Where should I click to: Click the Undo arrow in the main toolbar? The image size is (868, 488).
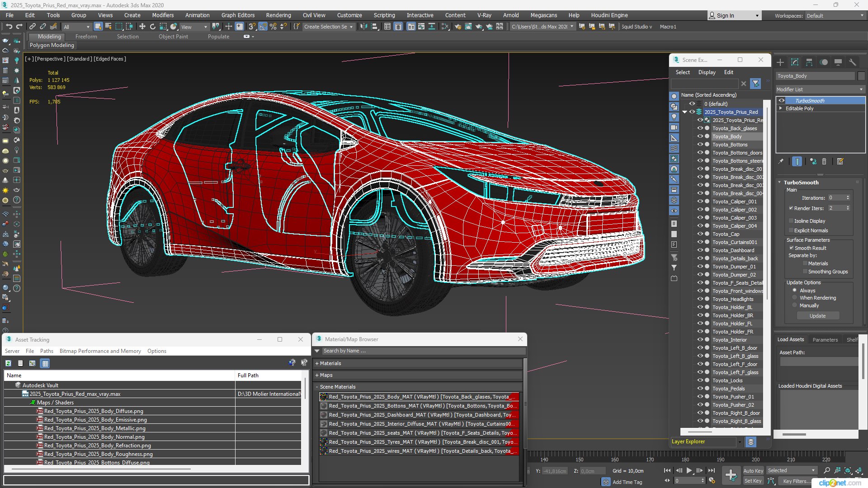[x=9, y=27]
